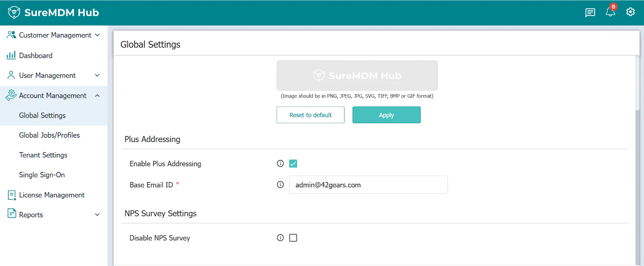This screenshot has height=266, width=644.
Task: Click the Reset to default button
Action: 310,115
